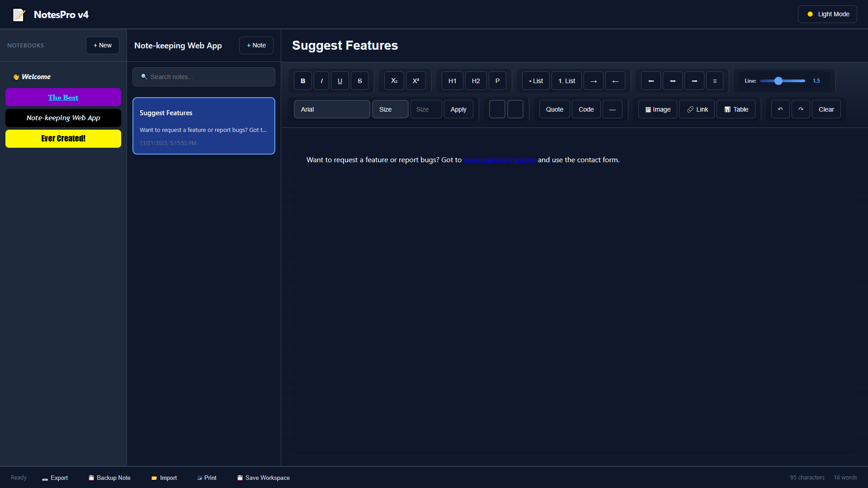Click the + Note button
Image resolution: width=868 pixels, height=488 pixels.
[x=256, y=45]
